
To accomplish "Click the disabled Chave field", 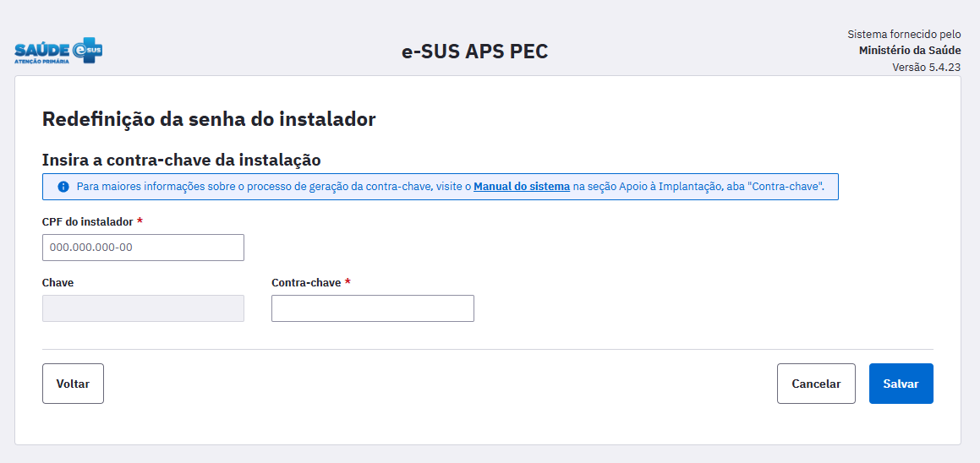I will coord(143,308).
